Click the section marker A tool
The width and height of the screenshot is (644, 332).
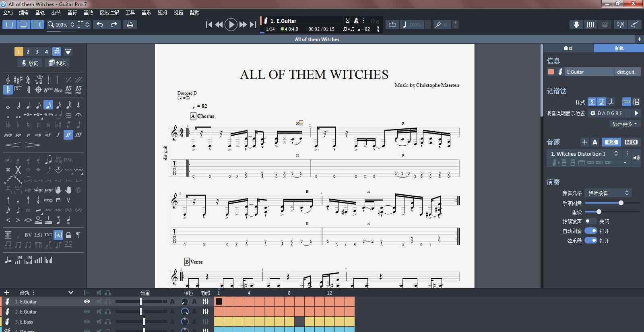tap(58, 235)
